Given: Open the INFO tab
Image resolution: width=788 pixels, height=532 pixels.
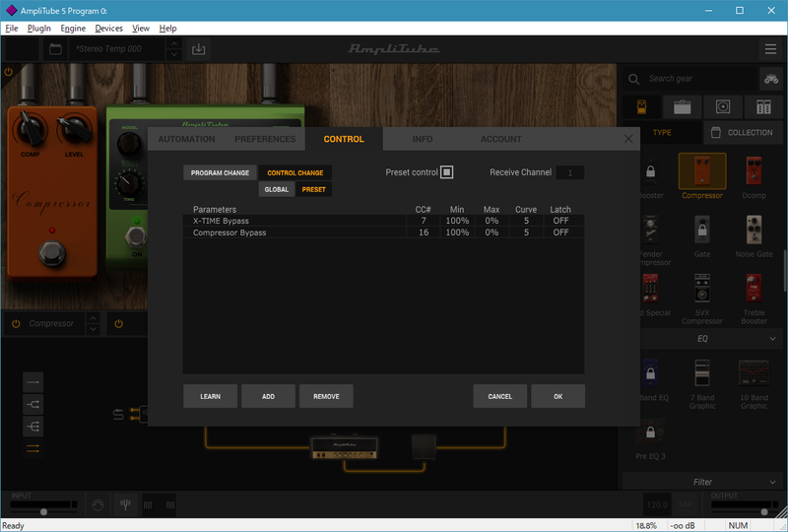Looking at the screenshot, I should [423, 139].
